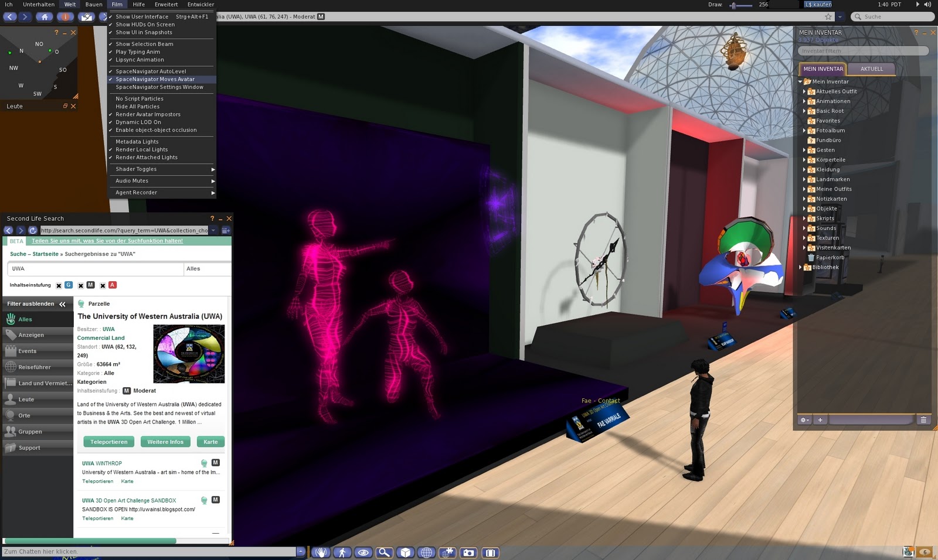Screen dimensions: 938x560
Task: Click the Teleportieren button for UWA
Action: (x=108, y=442)
